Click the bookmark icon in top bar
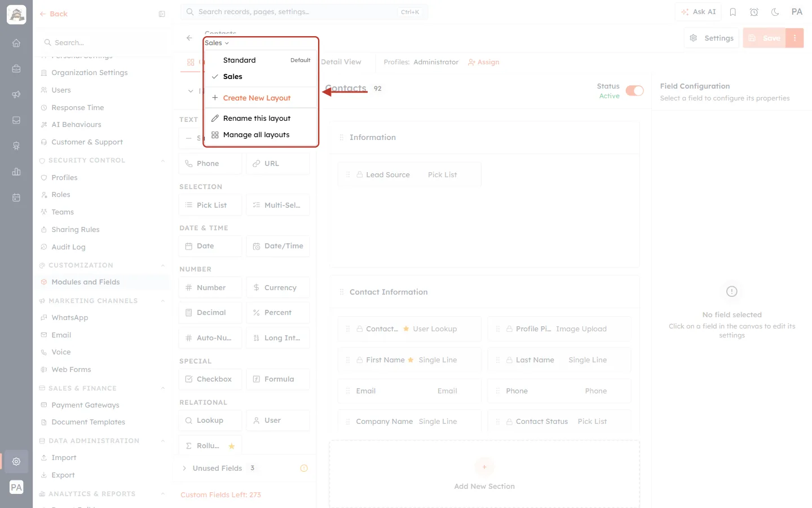Viewport: 812px width, 508px height. coord(733,12)
